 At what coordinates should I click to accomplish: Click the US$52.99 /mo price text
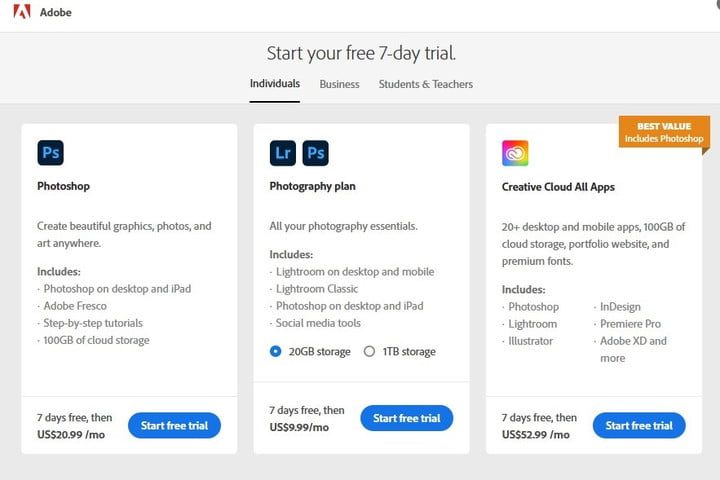(535, 434)
